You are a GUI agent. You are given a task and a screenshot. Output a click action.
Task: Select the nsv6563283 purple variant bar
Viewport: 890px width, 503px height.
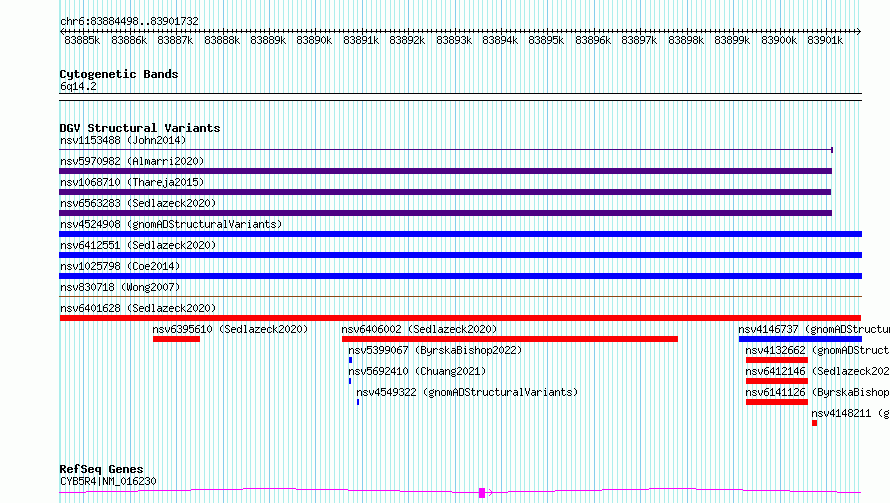pos(446,213)
